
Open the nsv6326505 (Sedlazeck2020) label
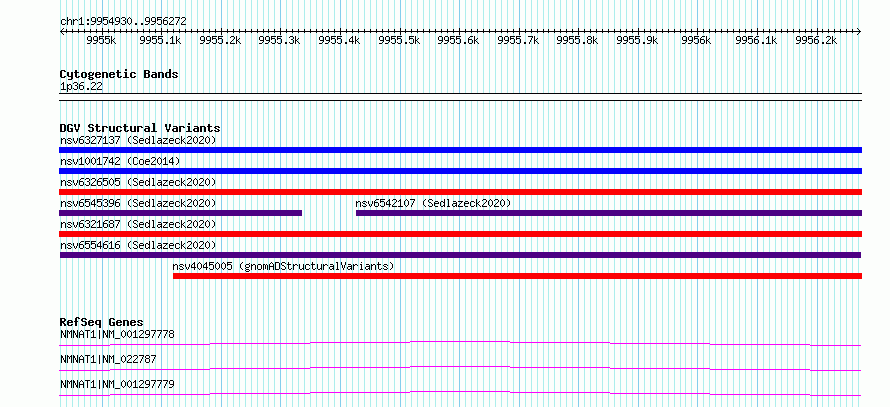pyautogui.click(x=138, y=182)
